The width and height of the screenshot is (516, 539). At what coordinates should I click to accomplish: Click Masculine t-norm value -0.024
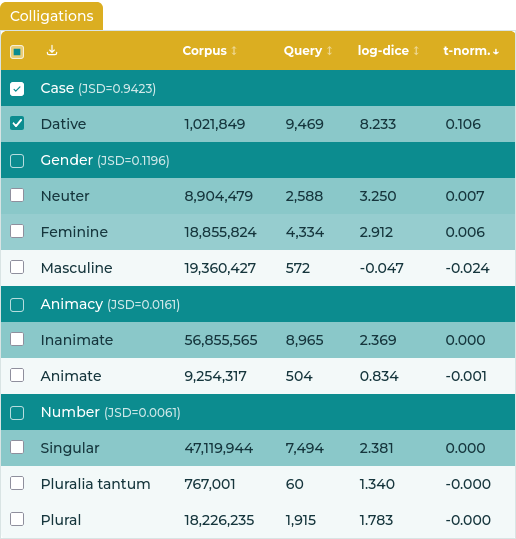click(x=468, y=268)
